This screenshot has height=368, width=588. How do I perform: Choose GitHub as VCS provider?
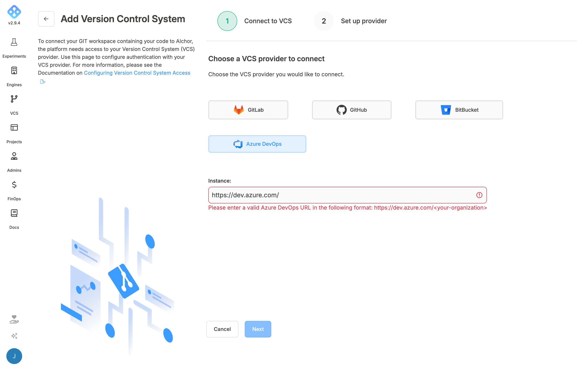pyautogui.click(x=352, y=110)
